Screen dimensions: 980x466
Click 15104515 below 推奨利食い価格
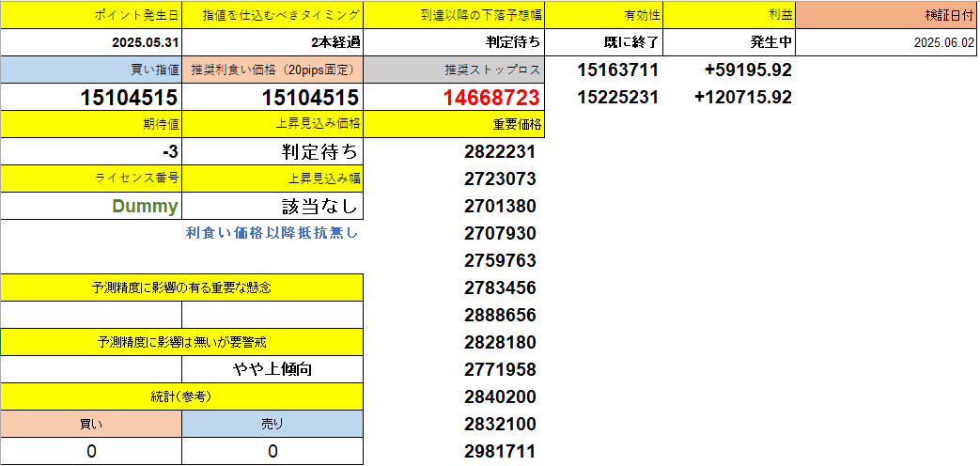tap(272, 98)
